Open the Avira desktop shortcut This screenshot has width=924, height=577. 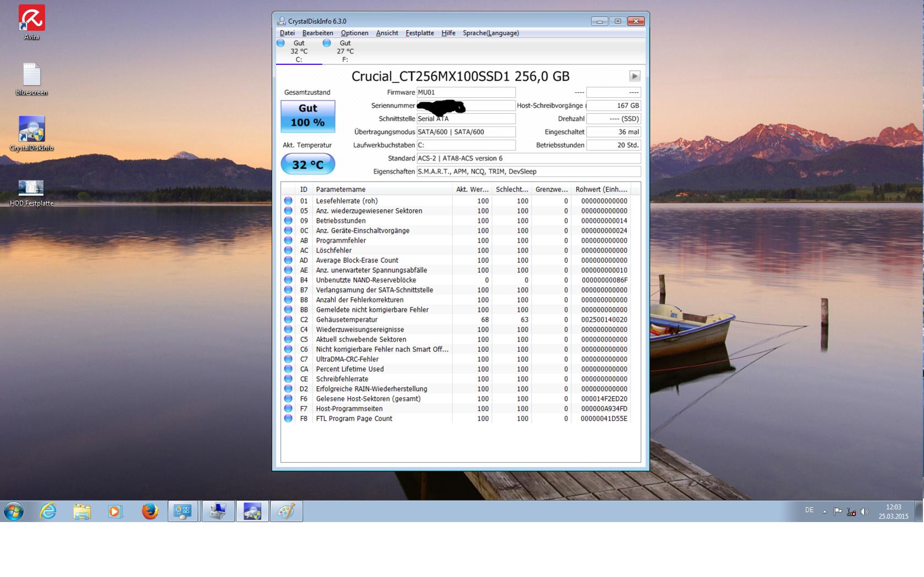click(31, 22)
